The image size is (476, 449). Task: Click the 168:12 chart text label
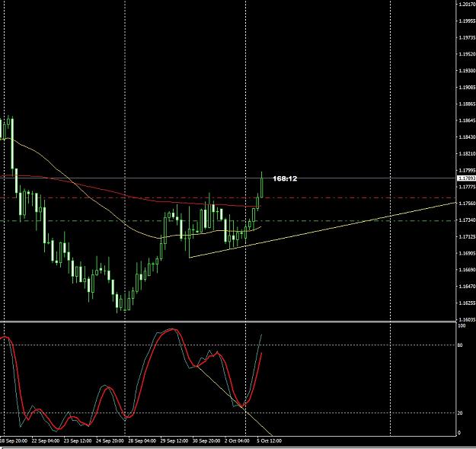pos(285,178)
